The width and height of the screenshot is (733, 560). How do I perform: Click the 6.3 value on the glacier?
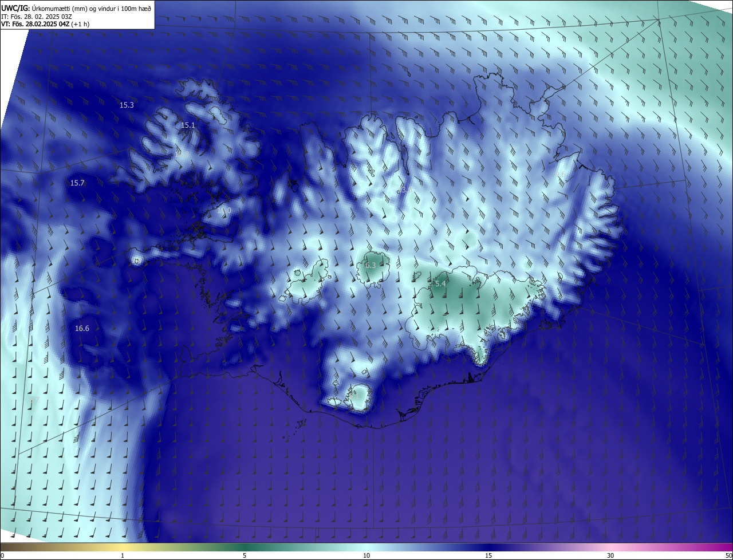pos(371,266)
